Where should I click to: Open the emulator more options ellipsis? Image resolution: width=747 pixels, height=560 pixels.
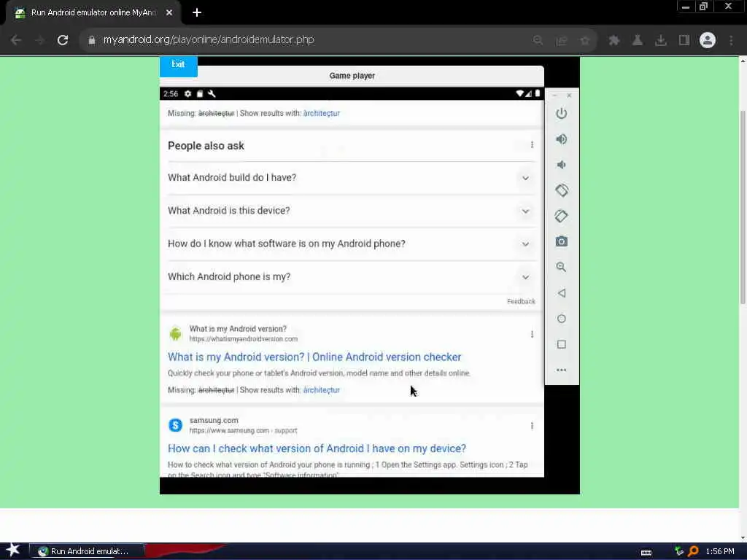(x=561, y=370)
